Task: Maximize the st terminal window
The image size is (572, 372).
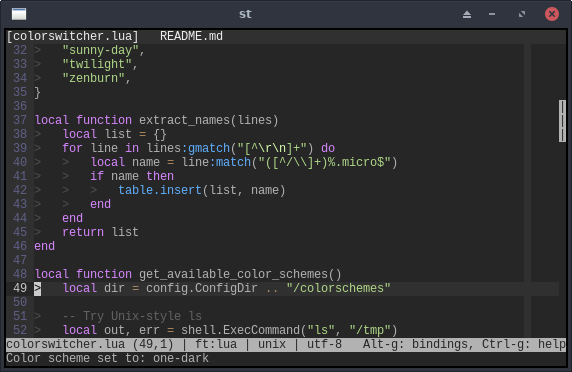Action: pos(522,14)
